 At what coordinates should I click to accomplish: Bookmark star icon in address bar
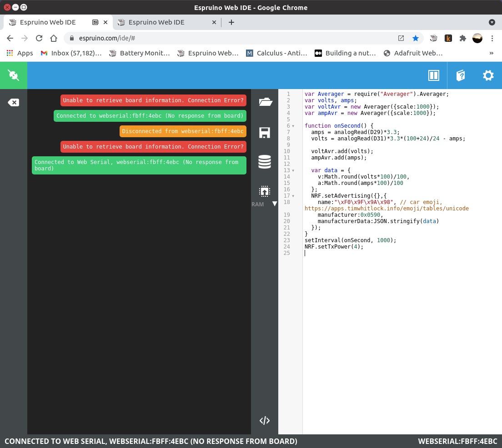pyautogui.click(x=416, y=39)
